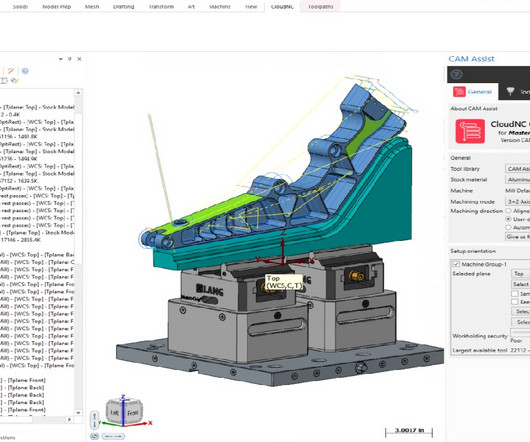This screenshot has width=530, height=442.
Task: Select the Automatic machining direction radio
Action: click(x=508, y=227)
